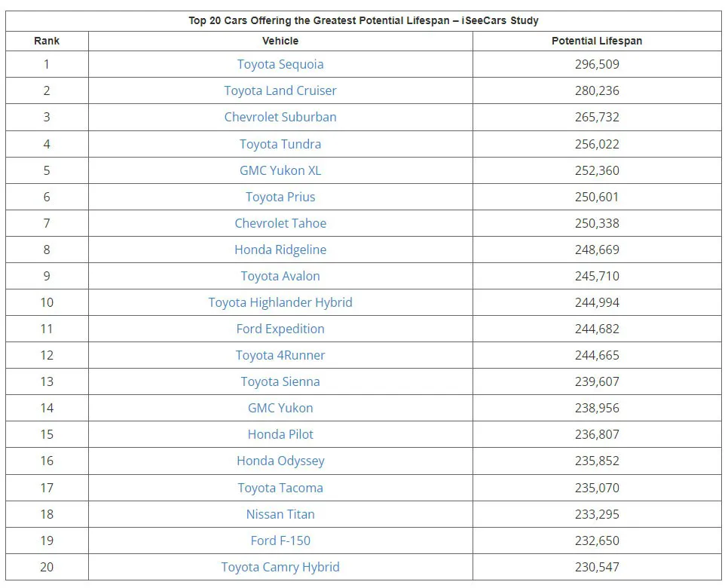The height and width of the screenshot is (588, 728).
Task: Select the Toyota Sienna link
Action: pyautogui.click(x=280, y=381)
